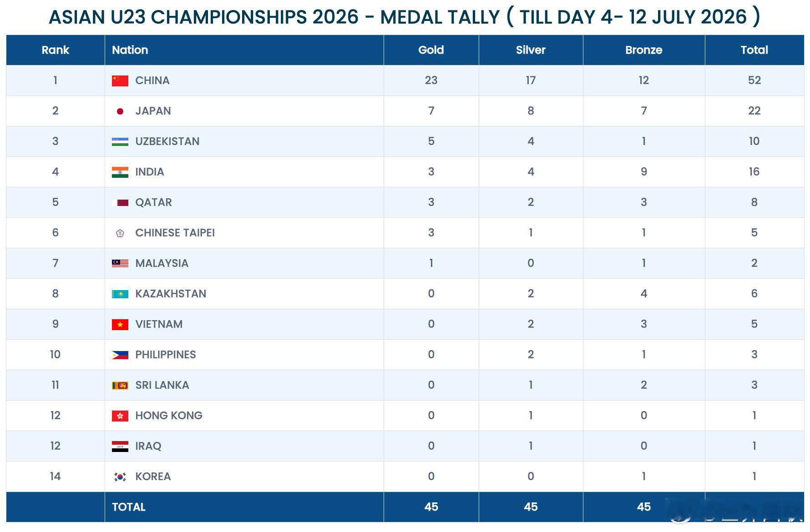Select the Qatar flag icon
The height and width of the screenshot is (532, 810).
pos(120,203)
